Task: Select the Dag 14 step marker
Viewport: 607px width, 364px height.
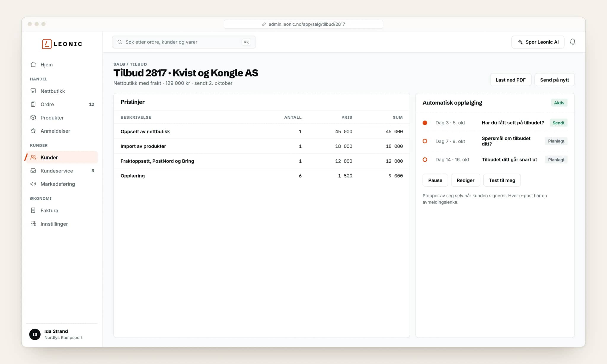Action: point(425,160)
